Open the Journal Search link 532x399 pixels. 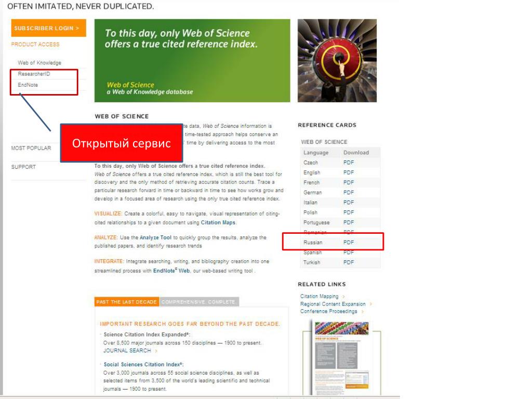click(127, 351)
